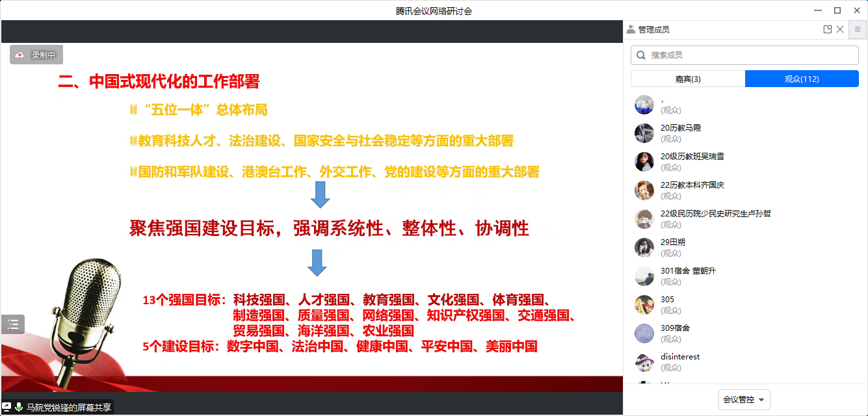The image size is (868, 416).
Task: Switch to the 嘉宾(3) tab
Action: click(687, 79)
